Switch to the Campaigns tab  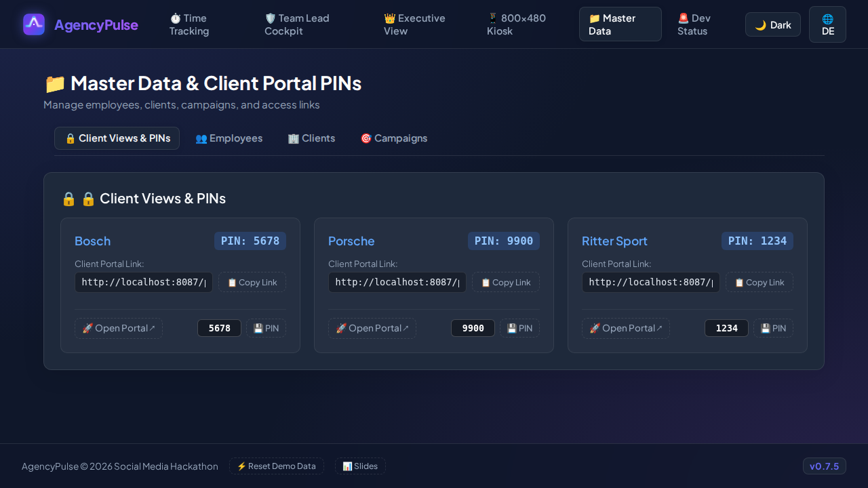point(393,138)
